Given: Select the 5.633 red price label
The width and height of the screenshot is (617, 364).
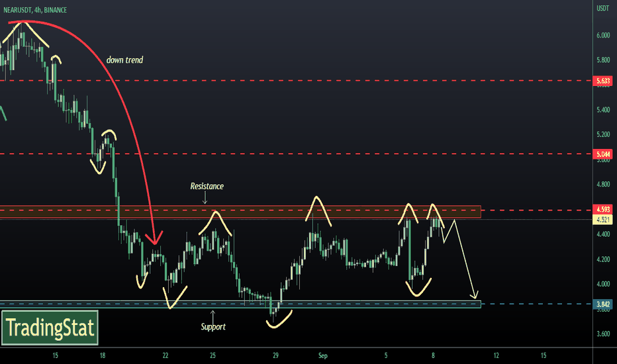Looking at the screenshot, I should point(603,81).
